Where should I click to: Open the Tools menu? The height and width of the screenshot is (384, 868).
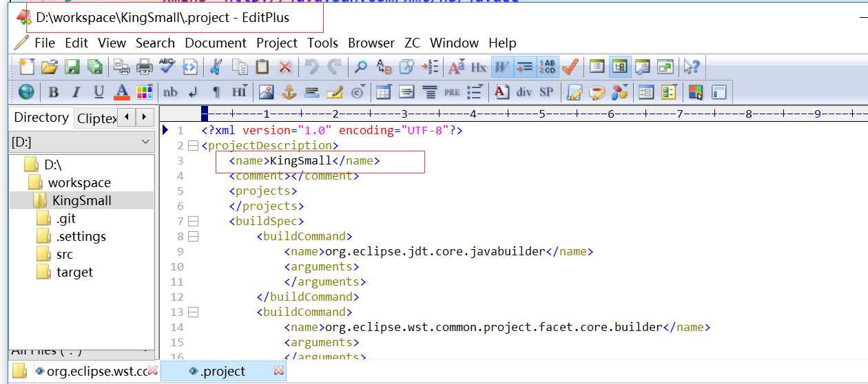point(322,43)
